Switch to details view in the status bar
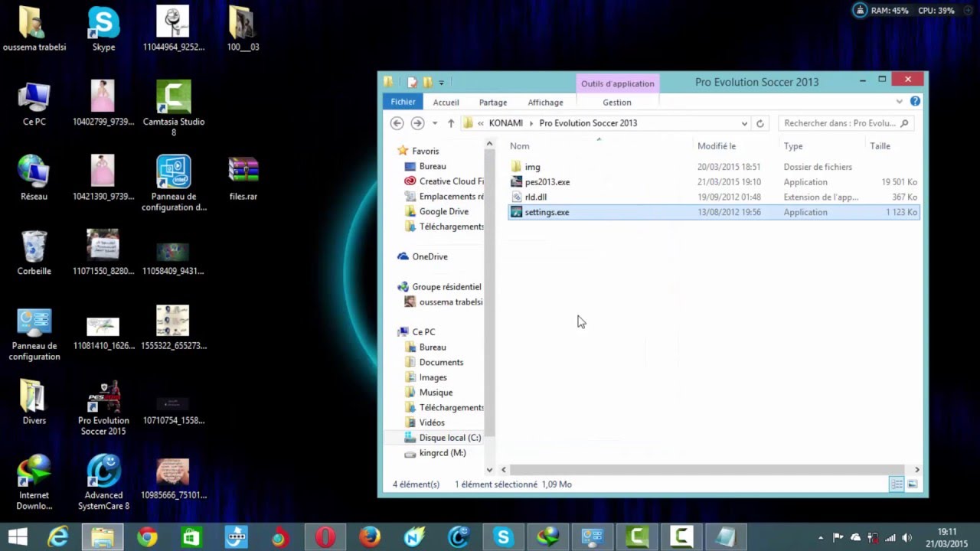The width and height of the screenshot is (980, 551). 897,484
